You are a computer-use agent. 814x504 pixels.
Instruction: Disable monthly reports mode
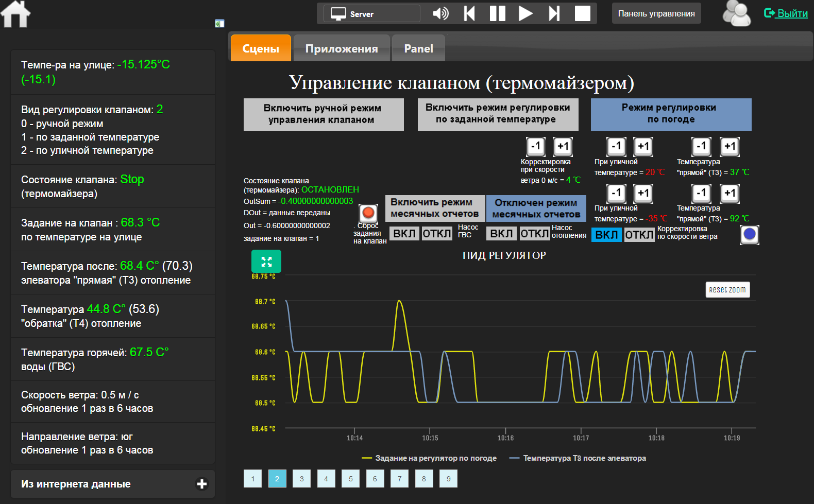click(536, 208)
